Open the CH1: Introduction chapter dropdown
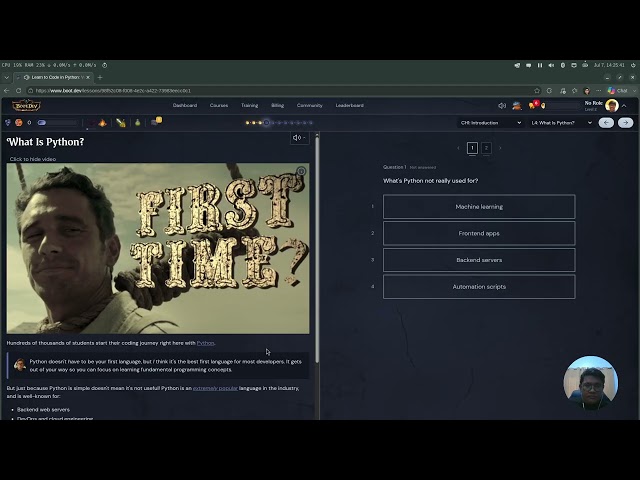Image resolution: width=640 pixels, height=480 pixels. click(x=491, y=122)
